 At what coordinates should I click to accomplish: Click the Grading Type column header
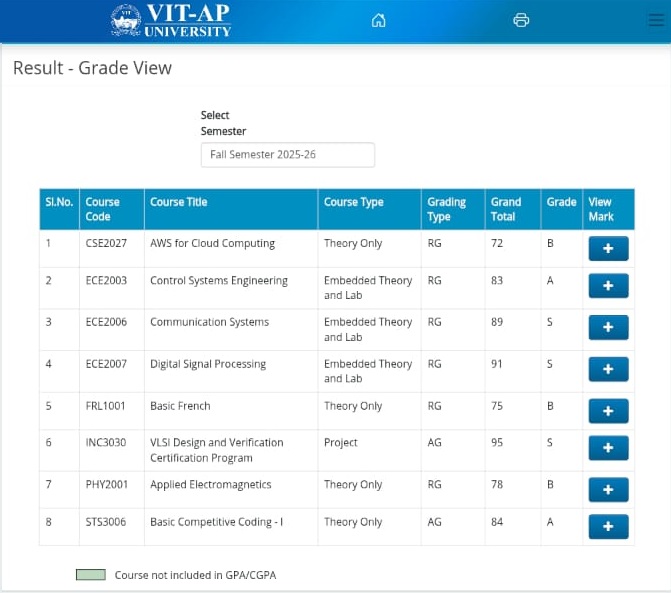tap(446, 209)
